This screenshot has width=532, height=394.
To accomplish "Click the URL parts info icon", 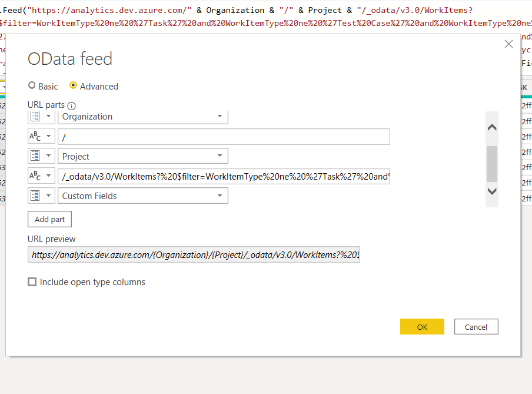I will click(x=71, y=105).
